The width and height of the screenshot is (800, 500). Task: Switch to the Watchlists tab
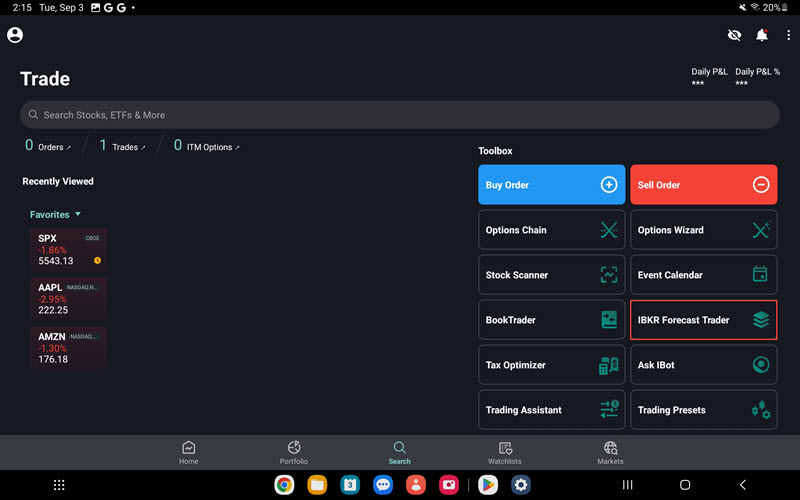coord(505,453)
